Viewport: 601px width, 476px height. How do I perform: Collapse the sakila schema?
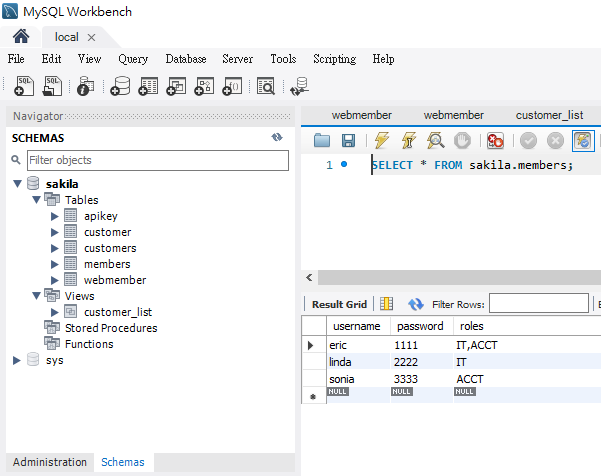(17, 184)
